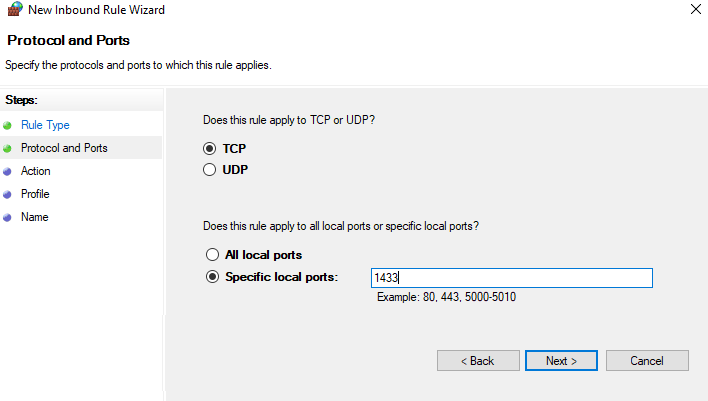Go to the Rule Type step

[x=45, y=125]
